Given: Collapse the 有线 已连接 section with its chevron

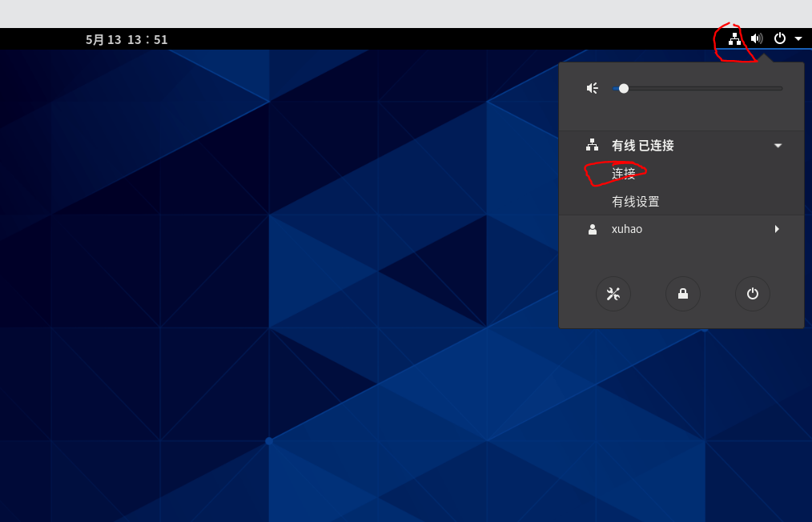Looking at the screenshot, I should (778, 146).
